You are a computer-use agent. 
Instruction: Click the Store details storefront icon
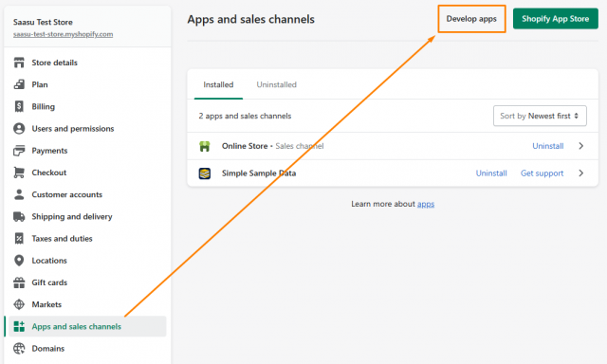point(19,63)
